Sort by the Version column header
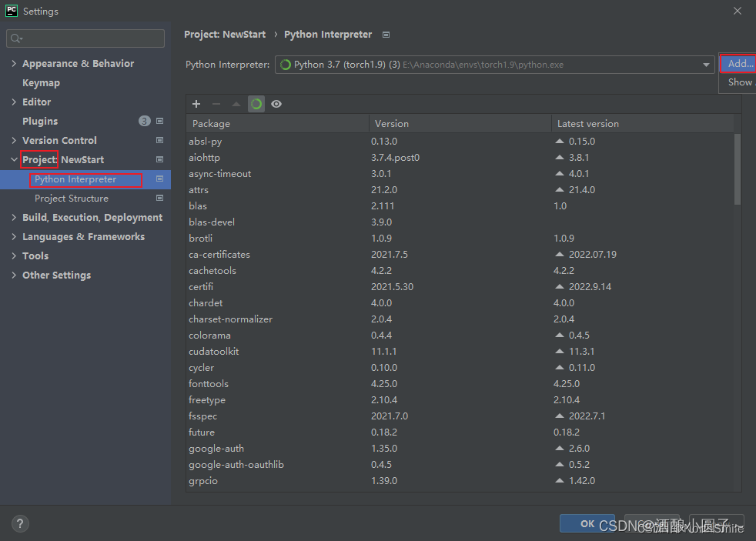The height and width of the screenshot is (541, 756). coord(460,124)
